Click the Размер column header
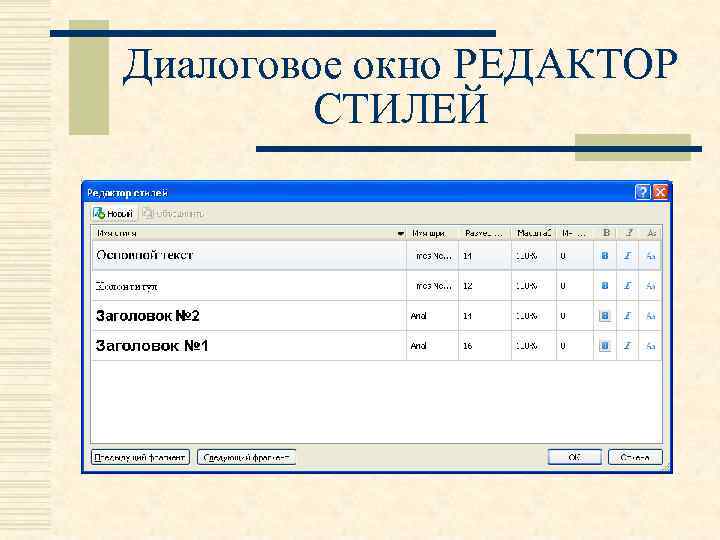 click(x=485, y=233)
